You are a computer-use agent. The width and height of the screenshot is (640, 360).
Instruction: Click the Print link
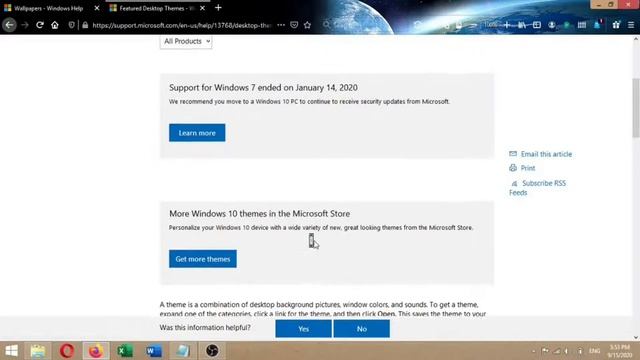[x=527, y=168]
